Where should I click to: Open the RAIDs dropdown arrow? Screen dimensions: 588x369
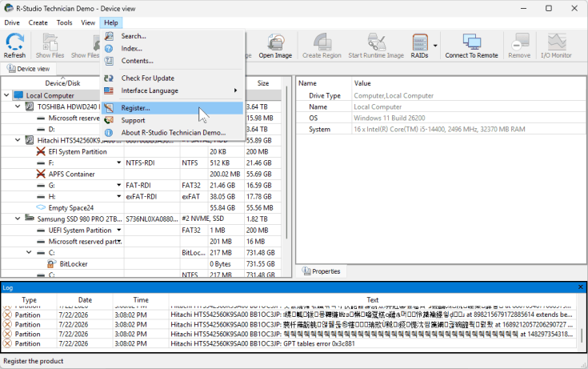435,46
